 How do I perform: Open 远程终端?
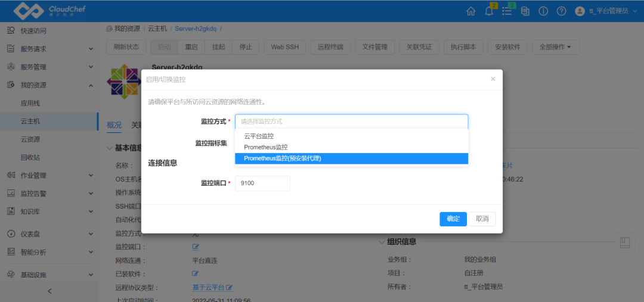click(330, 47)
